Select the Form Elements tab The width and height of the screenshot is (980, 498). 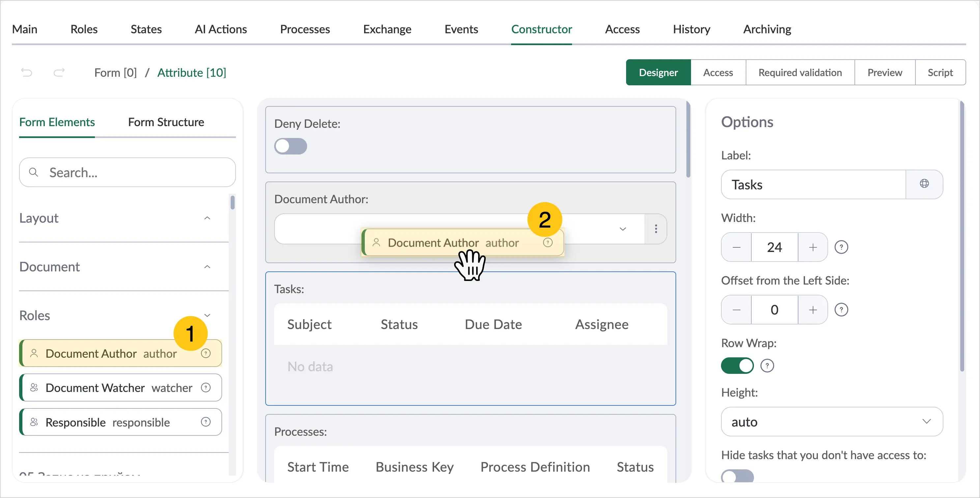pos(57,122)
